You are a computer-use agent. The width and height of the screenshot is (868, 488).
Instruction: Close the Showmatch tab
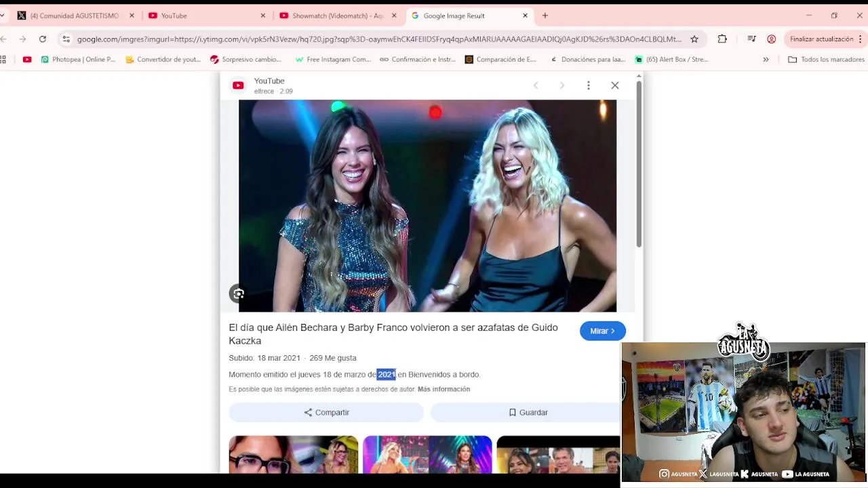[394, 16]
